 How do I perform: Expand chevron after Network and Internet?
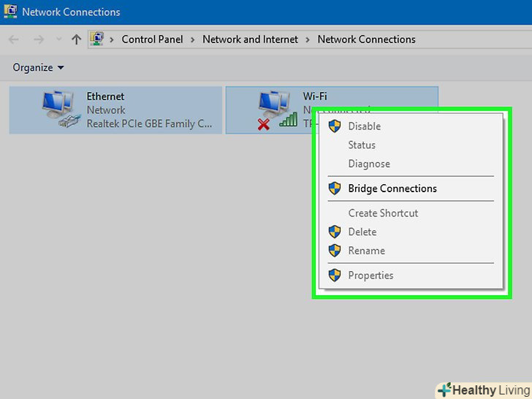point(308,39)
